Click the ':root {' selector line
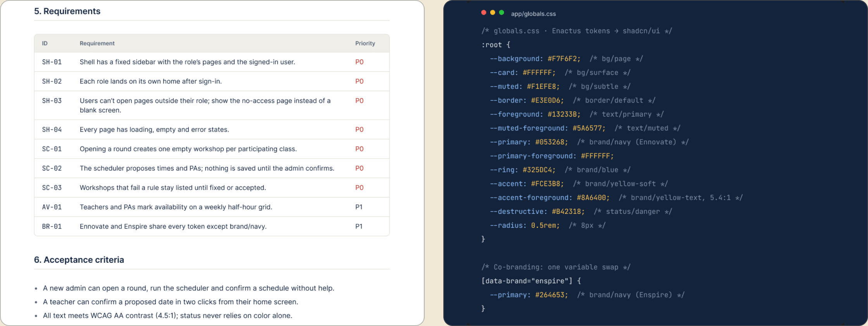The image size is (868, 326). (496, 45)
